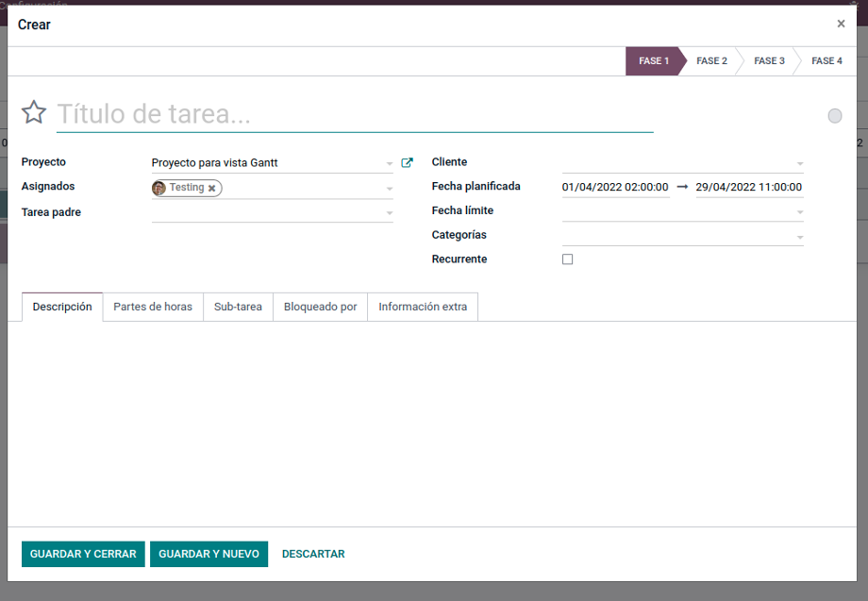Screen dimensions: 868x601
Task: Edit the planned start date 01/04/2022
Action: 615,187
